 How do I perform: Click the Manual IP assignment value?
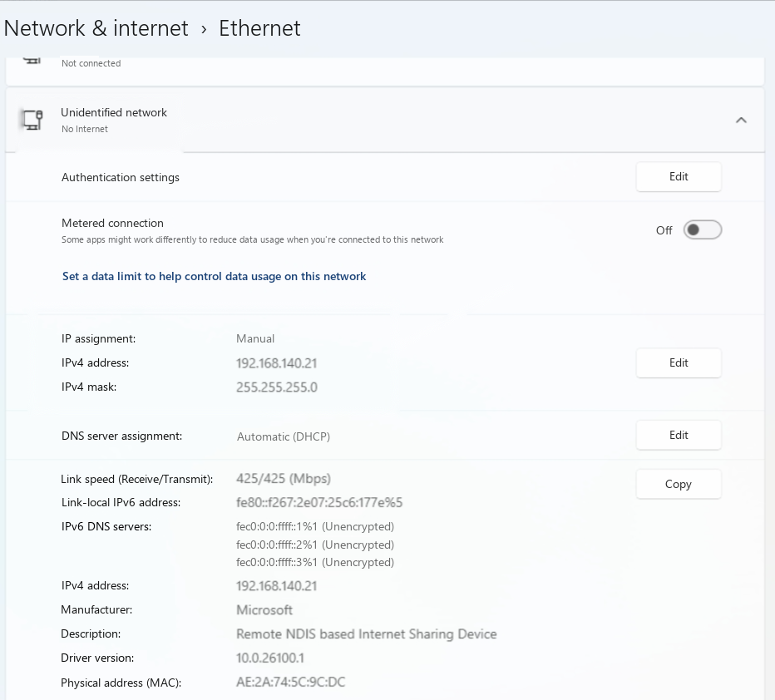pyautogui.click(x=255, y=339)
